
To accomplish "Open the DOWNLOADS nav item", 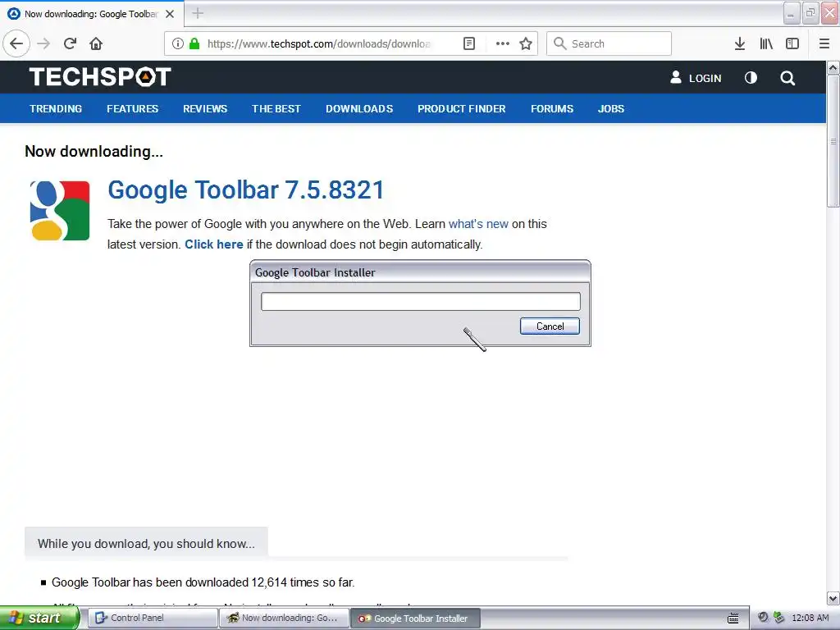I will 359,109.
